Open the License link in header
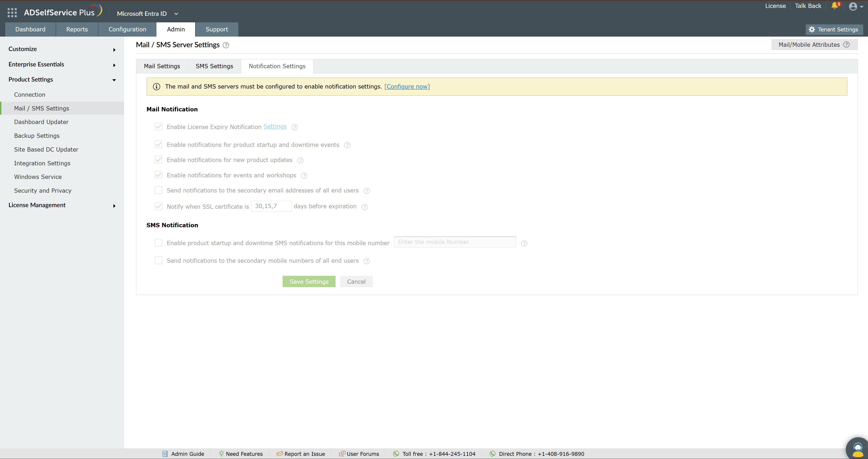Screen dimensions: 868x459 pyautogui.click(x=775, y=6)
